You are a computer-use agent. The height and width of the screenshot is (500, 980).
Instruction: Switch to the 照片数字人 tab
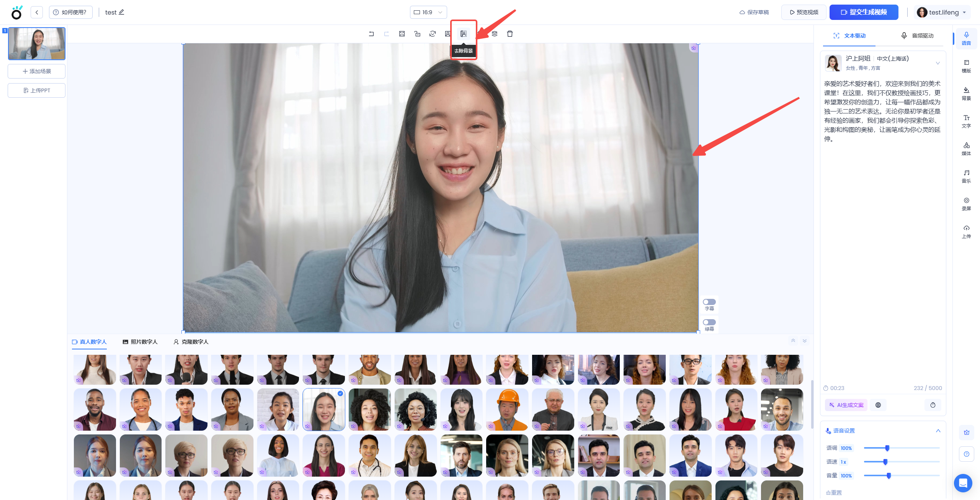coord(140,342)
